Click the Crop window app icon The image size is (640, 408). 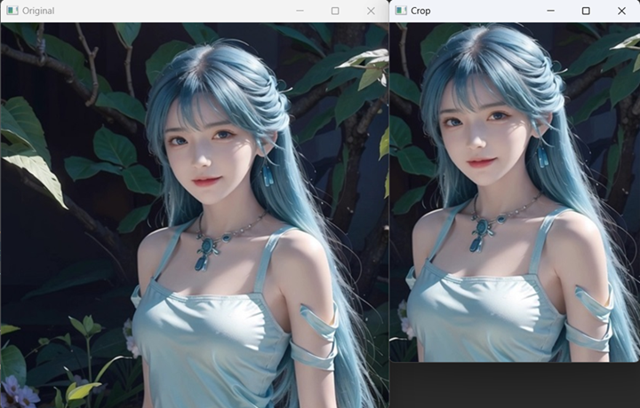click(401, 11)
